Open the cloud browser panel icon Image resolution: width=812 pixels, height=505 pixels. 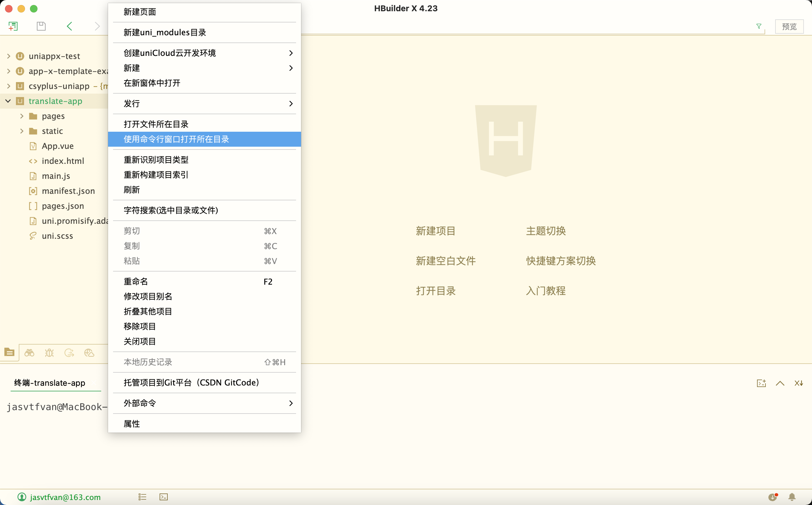tap(89, 353)
